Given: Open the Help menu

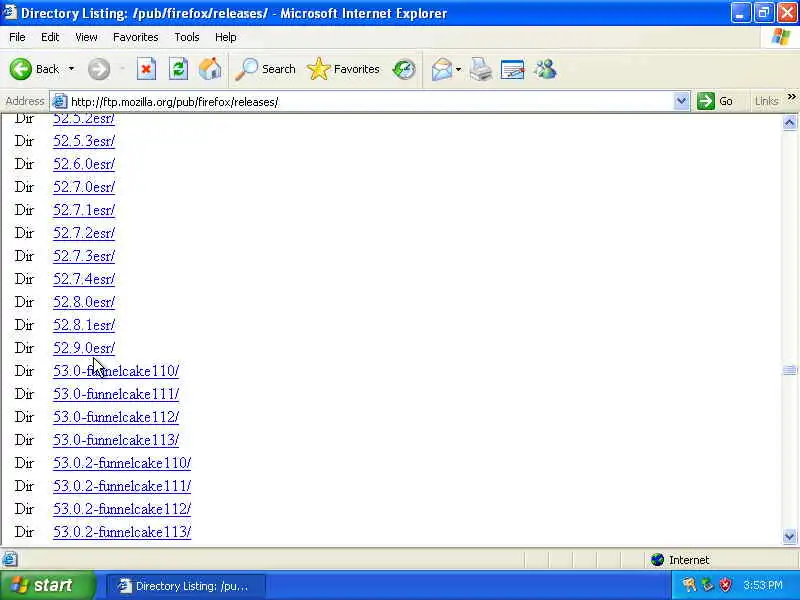Looking at the screenshot, I should click(225, 37).
